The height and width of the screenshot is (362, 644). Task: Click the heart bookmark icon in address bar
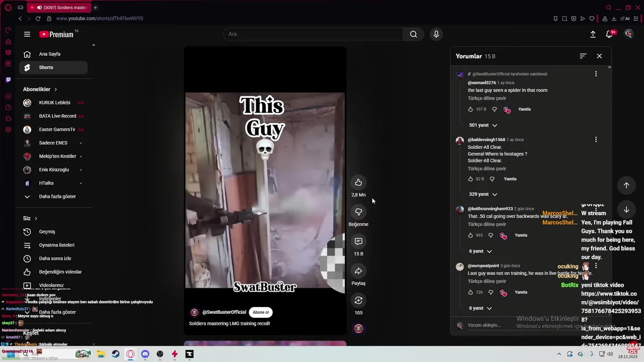(x=592, y=19)
